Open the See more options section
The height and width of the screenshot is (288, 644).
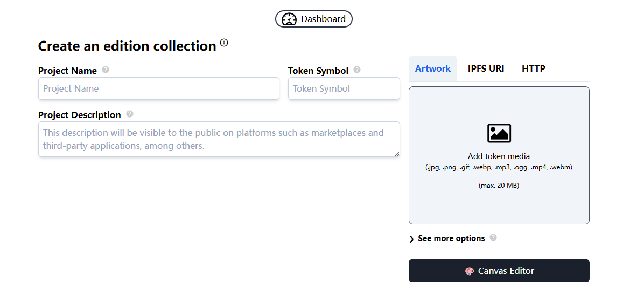[451, 238]
